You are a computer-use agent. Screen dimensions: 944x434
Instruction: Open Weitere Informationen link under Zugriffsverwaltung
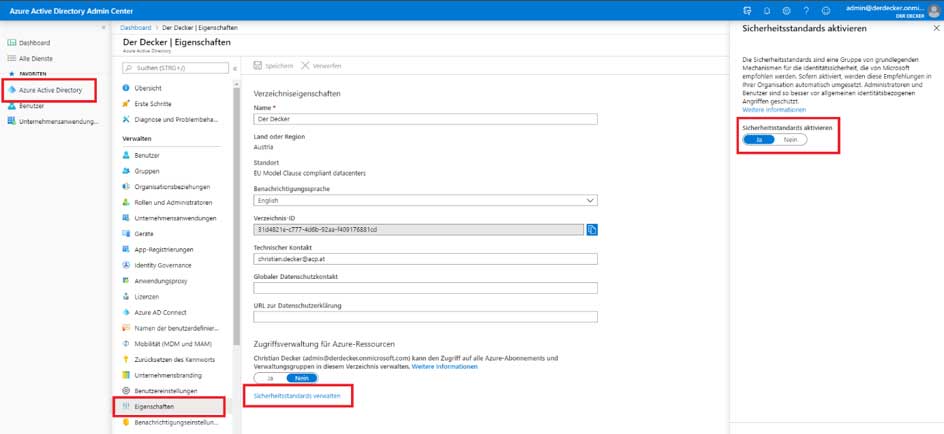click(444, 367)
